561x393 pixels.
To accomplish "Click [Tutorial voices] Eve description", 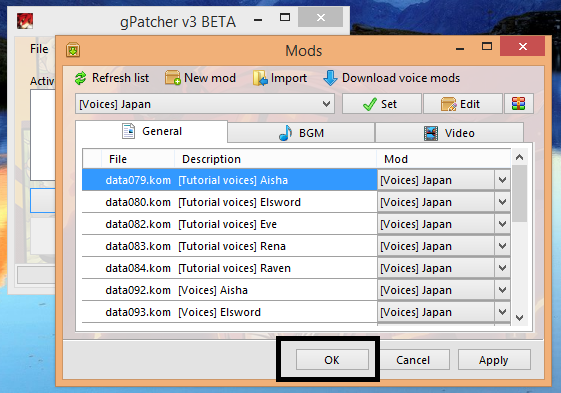I will 228,224.
